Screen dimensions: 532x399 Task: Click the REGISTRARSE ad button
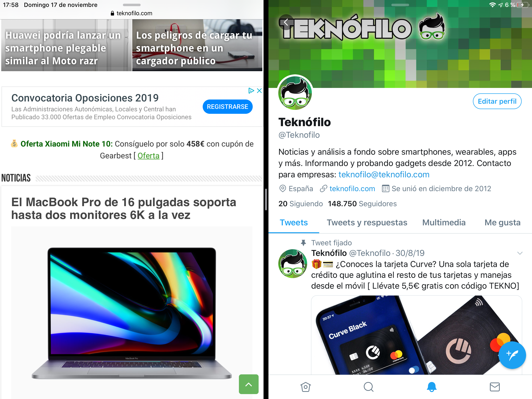228,107
